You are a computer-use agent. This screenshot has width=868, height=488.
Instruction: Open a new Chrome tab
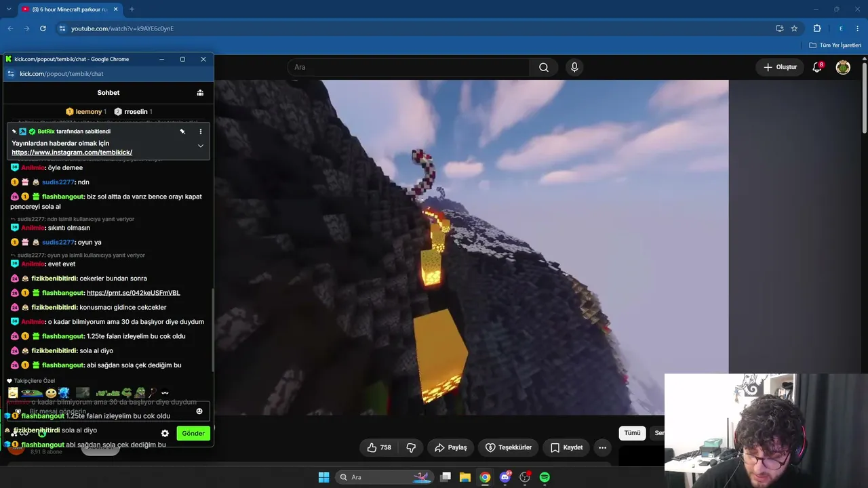tap(132, 9)
